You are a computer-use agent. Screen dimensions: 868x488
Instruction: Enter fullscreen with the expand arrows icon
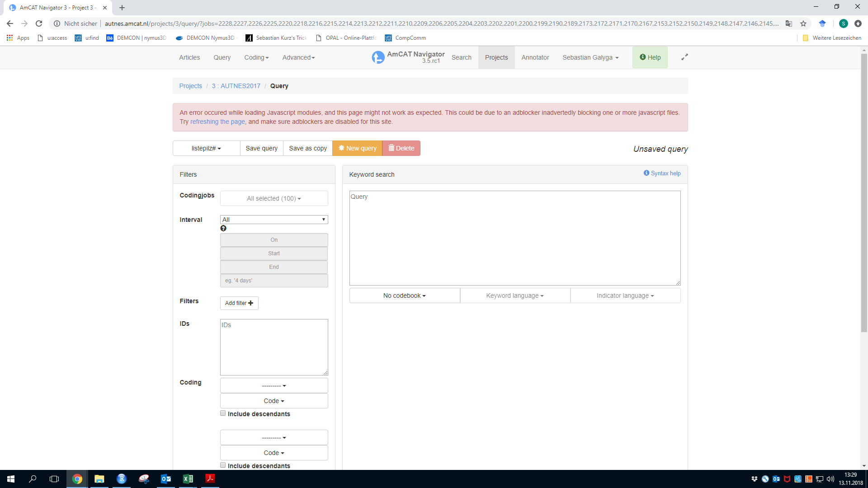click(x=684, y=57)
